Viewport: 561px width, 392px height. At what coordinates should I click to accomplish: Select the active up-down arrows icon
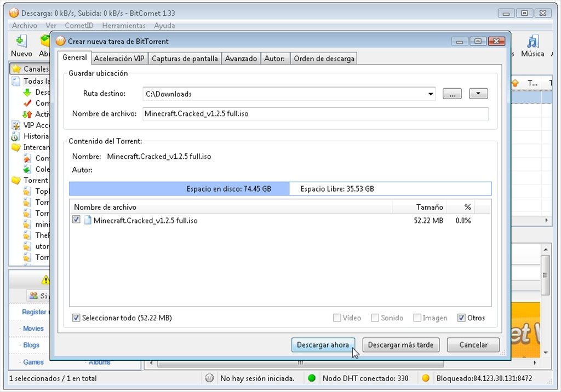(x=27, y=114)
